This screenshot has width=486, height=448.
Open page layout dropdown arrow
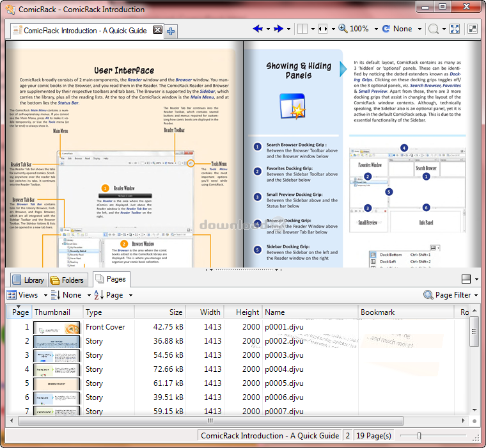[313, 29]
